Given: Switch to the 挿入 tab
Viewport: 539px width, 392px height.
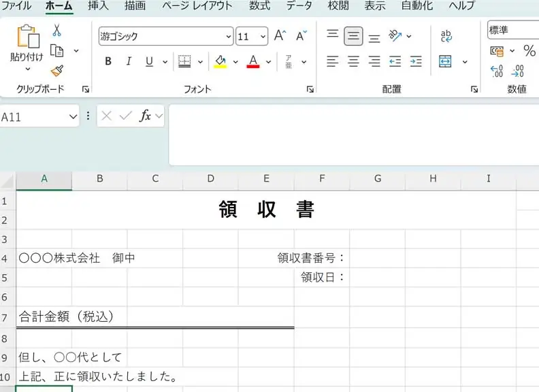Looking at the screenshot, I should point(98,5).
